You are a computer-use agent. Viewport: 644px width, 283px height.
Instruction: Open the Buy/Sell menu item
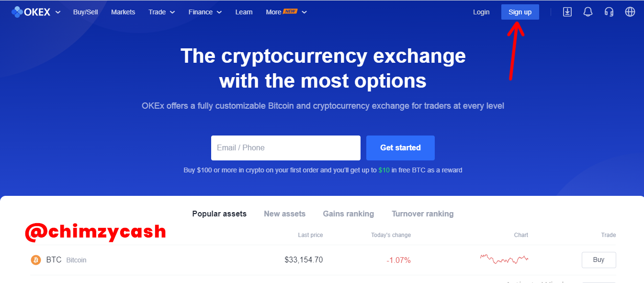pos(85,12)
